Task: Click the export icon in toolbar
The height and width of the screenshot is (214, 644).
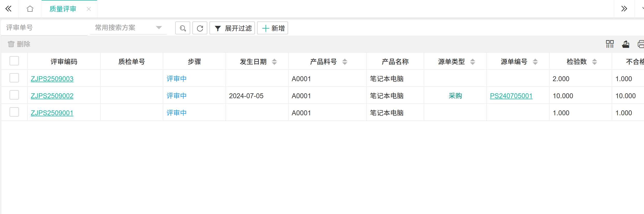Action: [x=626, y=44]
